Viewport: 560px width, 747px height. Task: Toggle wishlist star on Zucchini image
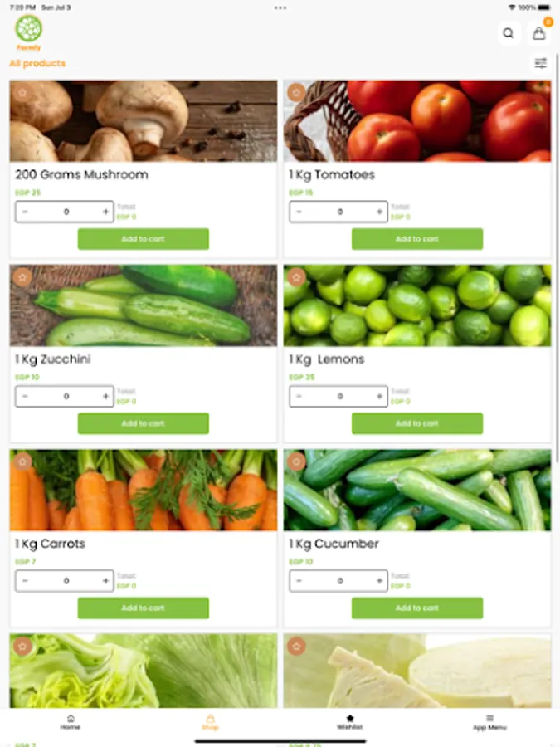pyautogui.click(x=22, y=276)
